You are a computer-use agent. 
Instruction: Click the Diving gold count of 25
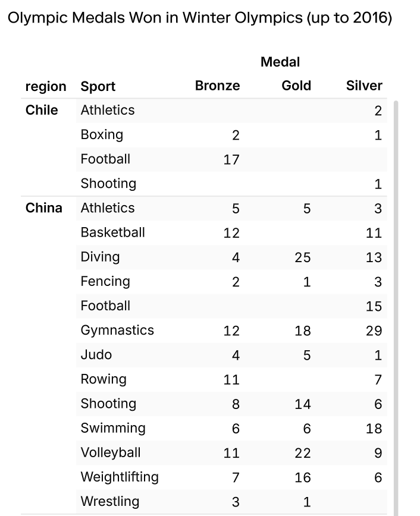pyautogui.click(x=302, y=257)
